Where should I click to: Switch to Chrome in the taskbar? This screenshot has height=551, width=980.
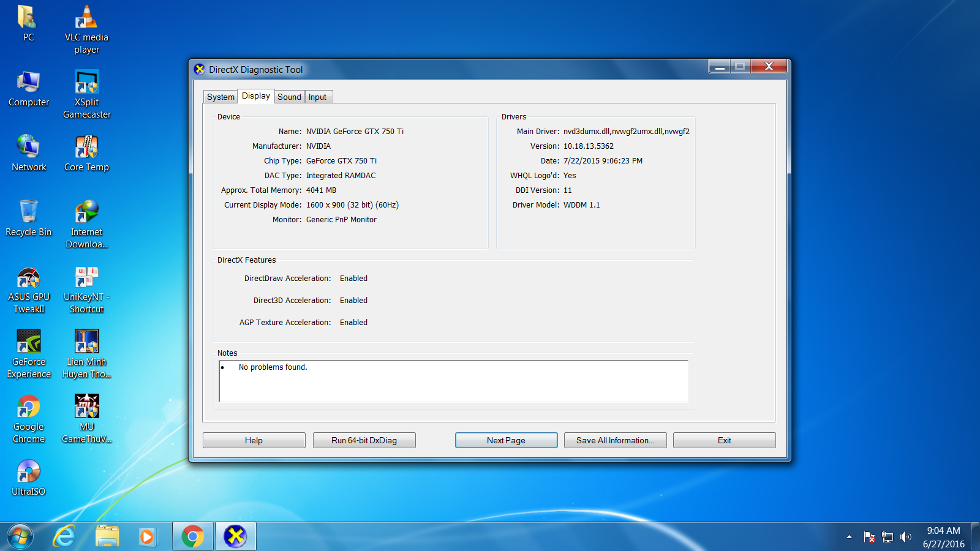click(x=193, y=537)
